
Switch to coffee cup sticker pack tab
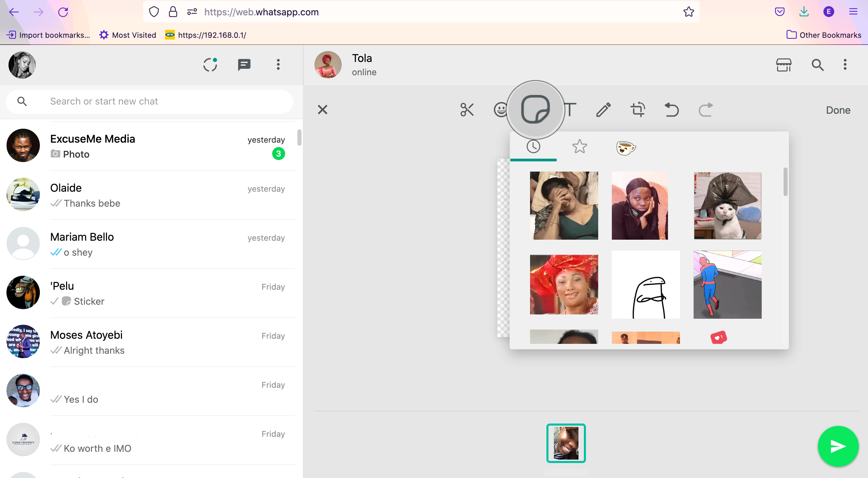(x=626, y=147)
